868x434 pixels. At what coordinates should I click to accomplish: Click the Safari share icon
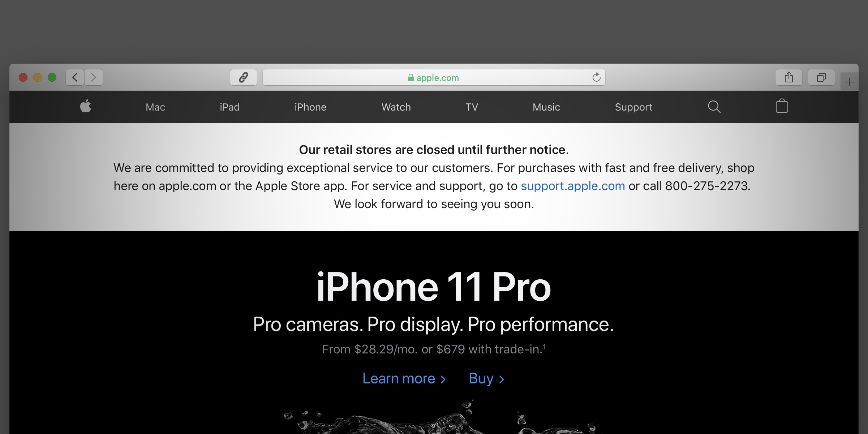pos(789,77)
